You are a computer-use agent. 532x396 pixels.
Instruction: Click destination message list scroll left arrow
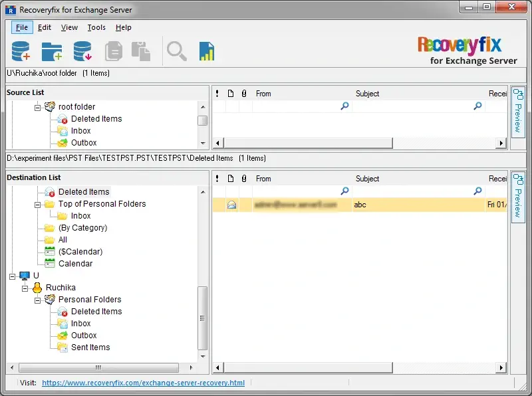218,367
